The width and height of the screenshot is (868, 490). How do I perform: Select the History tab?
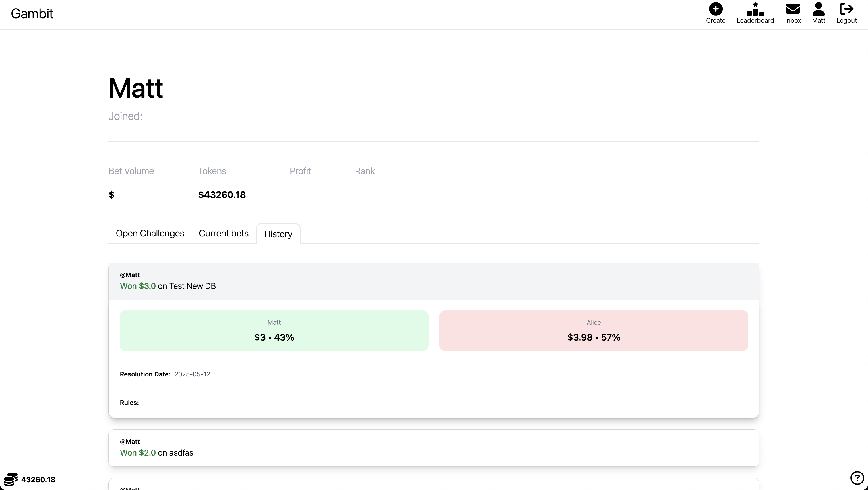(x=278, y=234)
